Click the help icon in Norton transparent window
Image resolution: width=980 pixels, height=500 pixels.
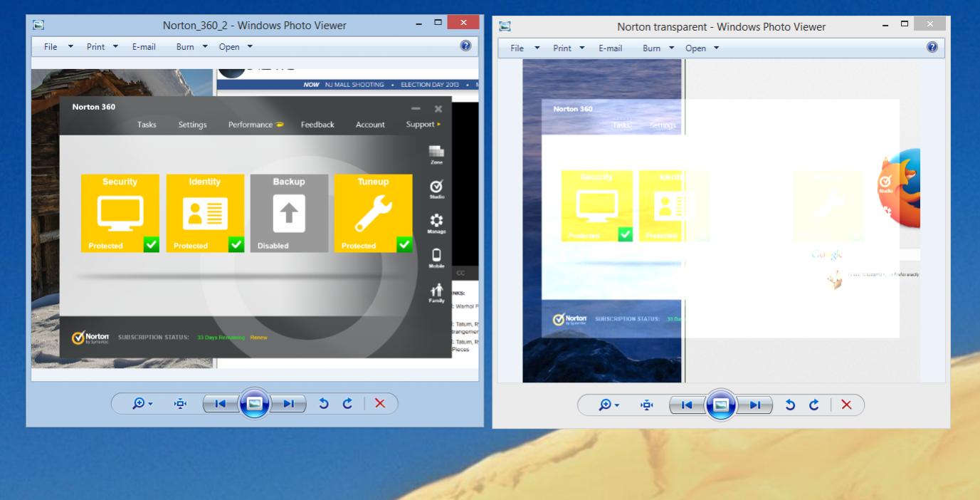click(932, 47)
